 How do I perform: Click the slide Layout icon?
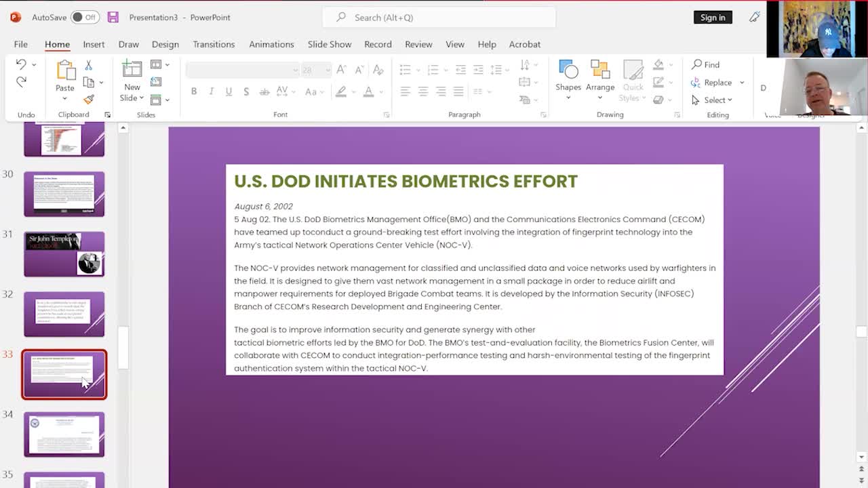156,64
